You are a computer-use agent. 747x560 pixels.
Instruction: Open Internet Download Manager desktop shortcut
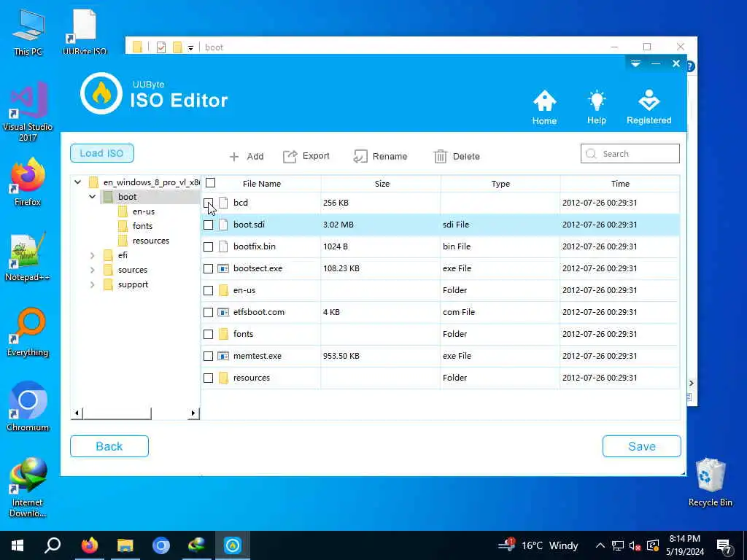(x=28, y=488)
